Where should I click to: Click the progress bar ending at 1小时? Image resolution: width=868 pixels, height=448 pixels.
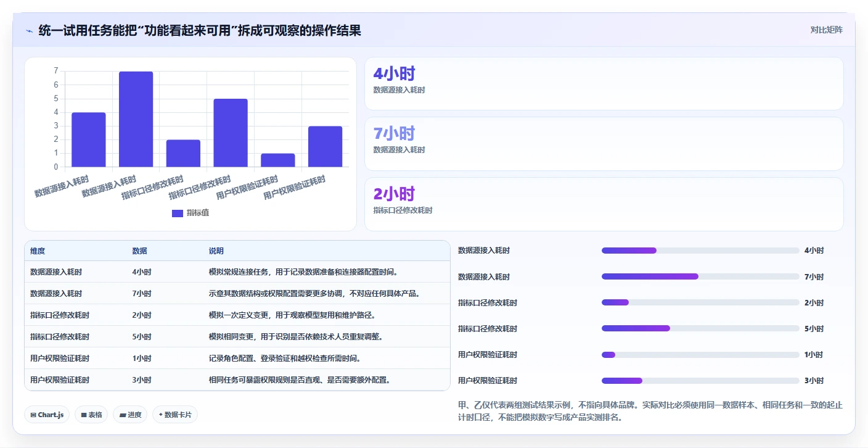click(700, 354)
